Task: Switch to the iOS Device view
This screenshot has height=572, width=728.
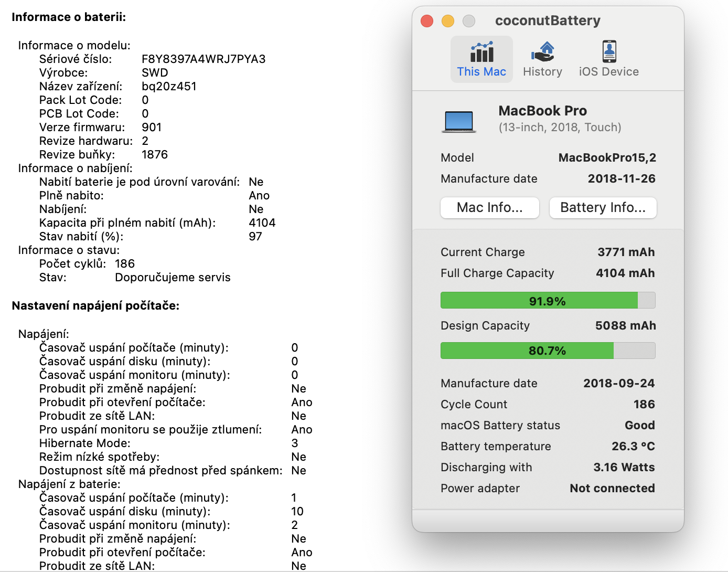Action: (x=608, y=52)
